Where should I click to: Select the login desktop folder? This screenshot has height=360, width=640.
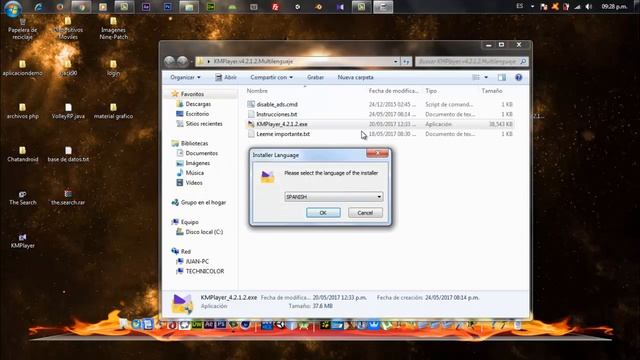point(113,68)
